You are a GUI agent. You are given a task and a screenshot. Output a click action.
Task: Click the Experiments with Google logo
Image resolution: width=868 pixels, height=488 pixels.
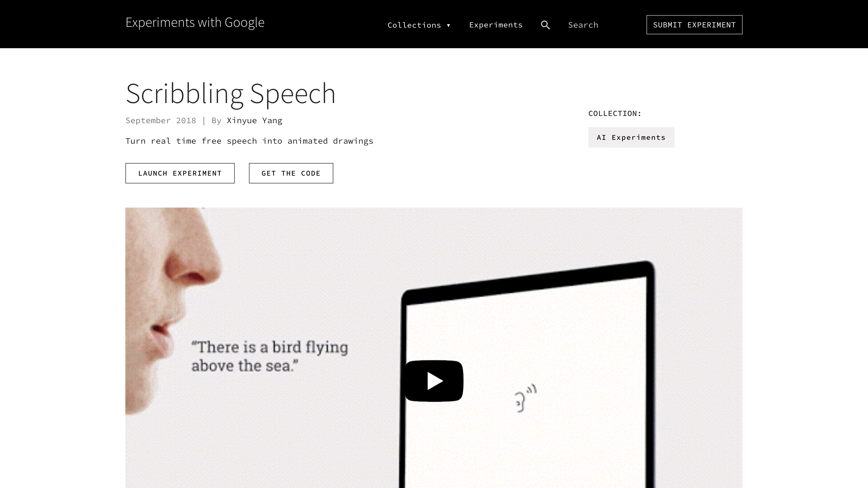click(195, 23)
